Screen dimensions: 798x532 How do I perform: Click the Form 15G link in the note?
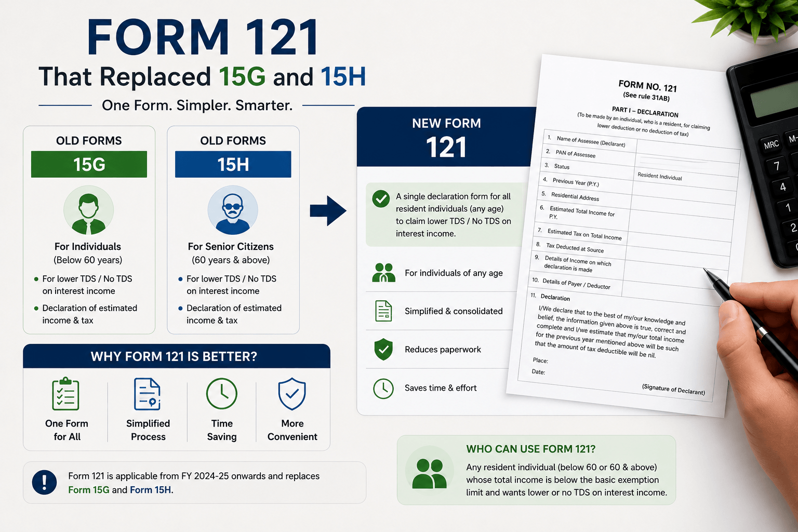(89, 490)
